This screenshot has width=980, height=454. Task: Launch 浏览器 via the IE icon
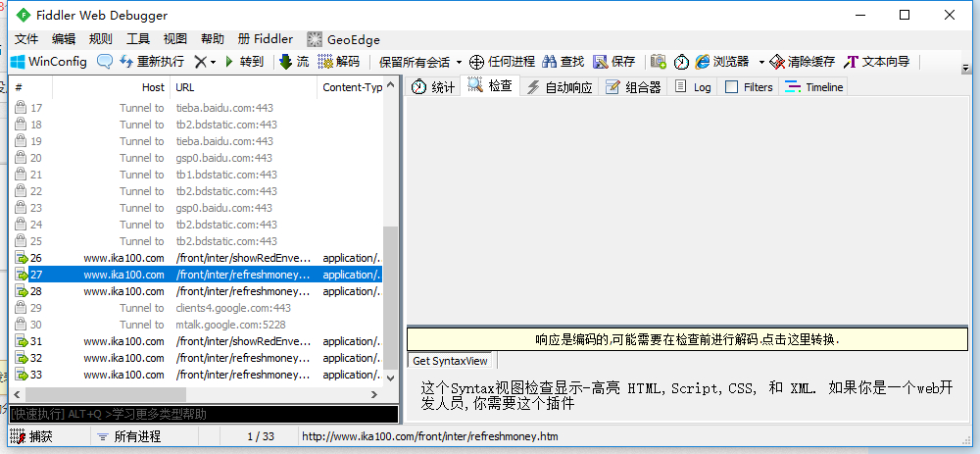coord(703,61)
